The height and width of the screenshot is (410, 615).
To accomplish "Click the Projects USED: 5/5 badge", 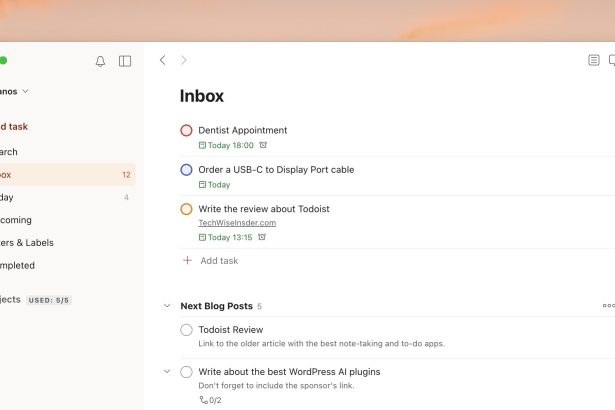I will pos(49,300).
